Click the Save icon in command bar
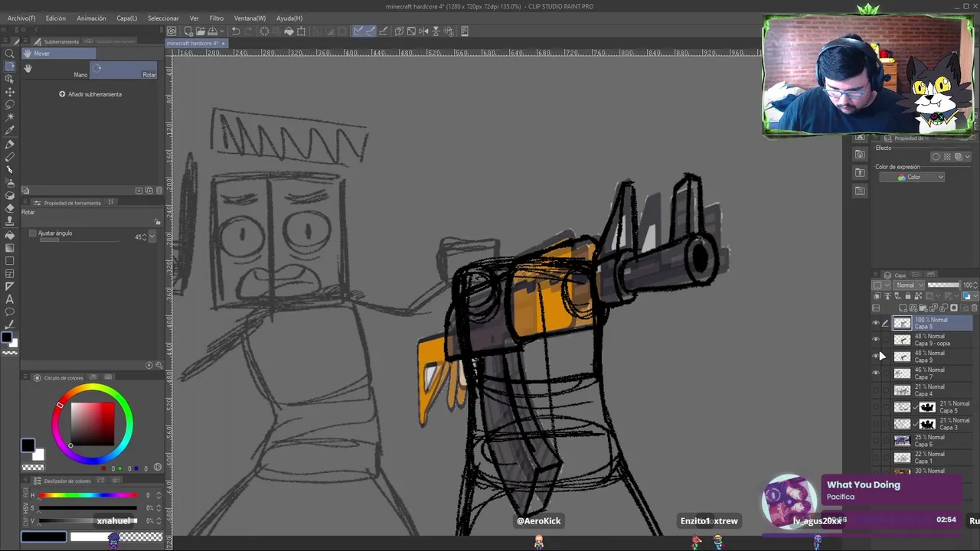This screenshot has width=980, height=551. coord(212,31)
